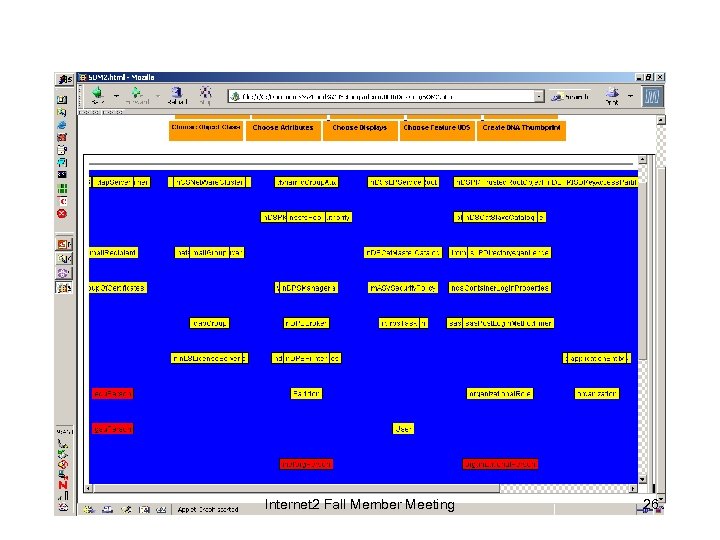This screenshot has width=720, height=540.
Task: Select the ndsContainerLoginProperties class box
Action: [500, 288]
